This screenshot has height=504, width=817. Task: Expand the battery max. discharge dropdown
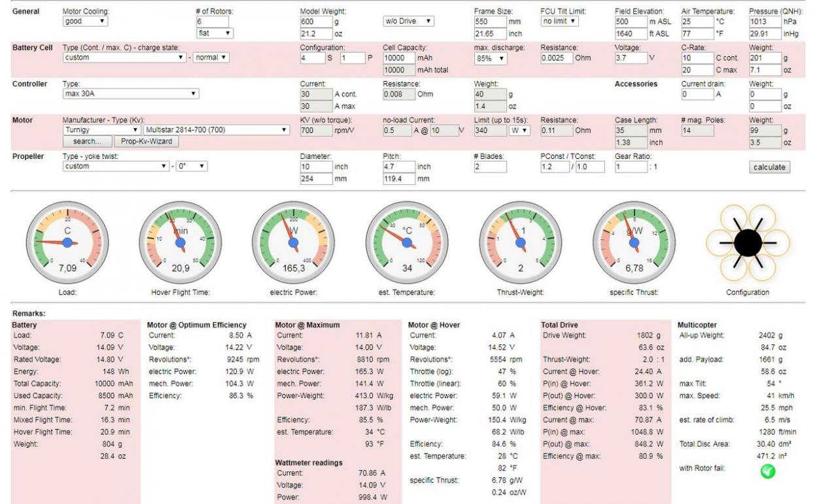point(491,58)
